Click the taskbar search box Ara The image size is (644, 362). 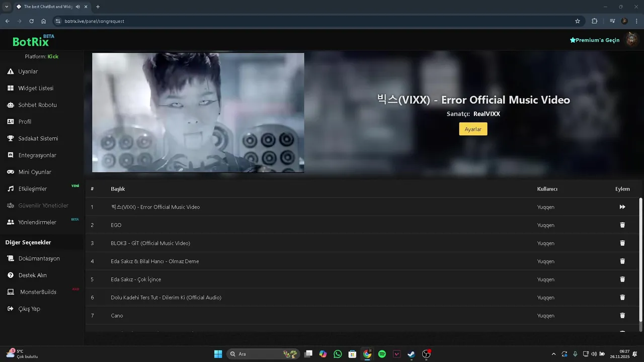pyautogui.click(x=263, y=354)
